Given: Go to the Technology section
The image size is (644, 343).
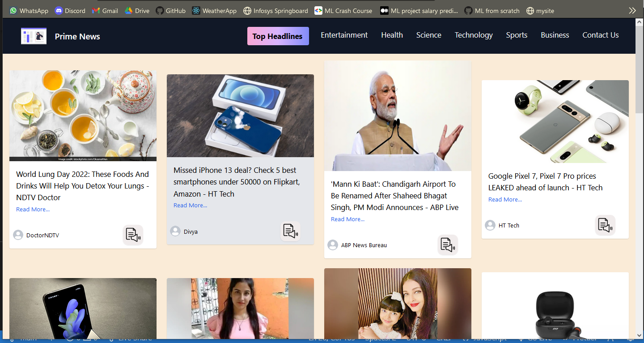Looking at the screenshot, I should point(474,35).
